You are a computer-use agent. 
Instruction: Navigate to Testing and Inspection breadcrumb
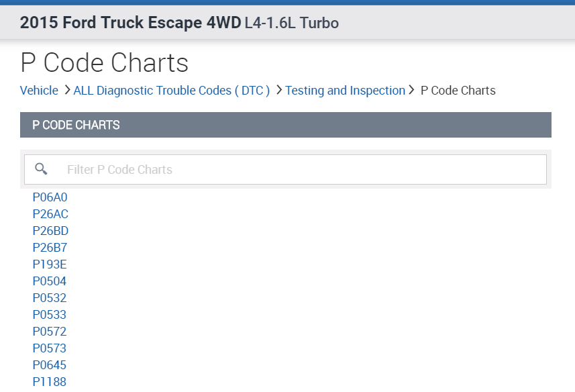click(x=345, y=91)
